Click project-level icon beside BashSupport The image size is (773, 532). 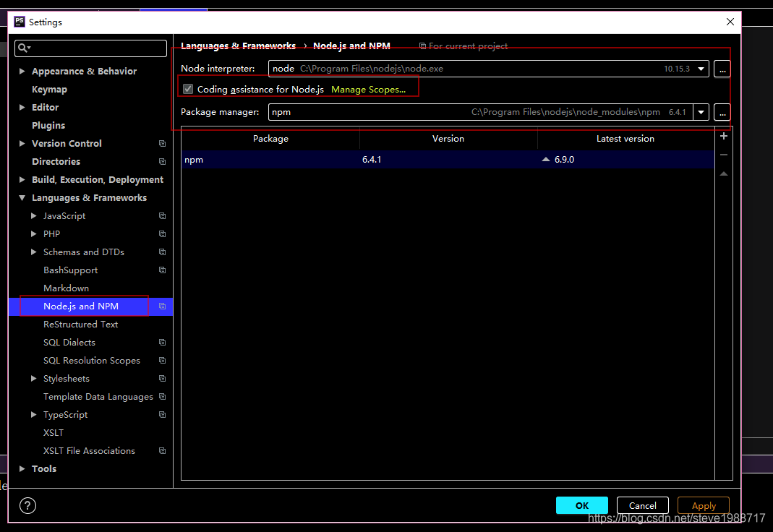click(x=162, y=270)
